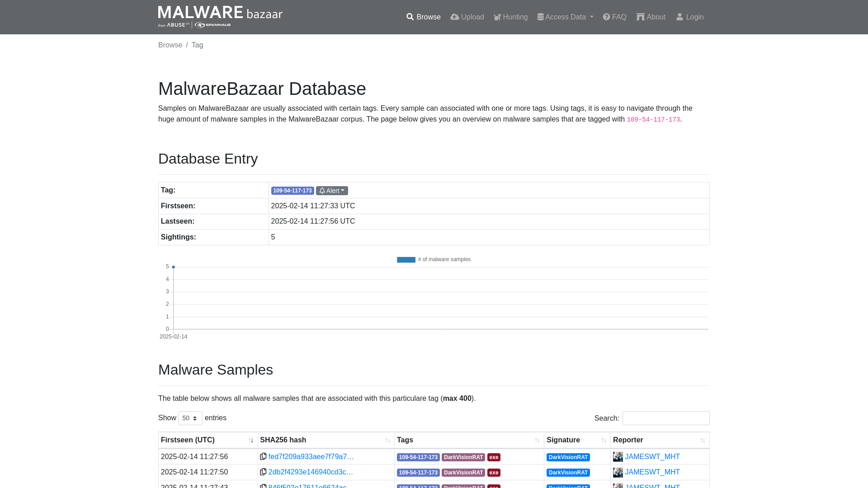The height and width of the screenshot is (488, 868).
Task: Open JAMESWT_MHT reporter link in 11:27:50 row
Action: coord(652,472)
